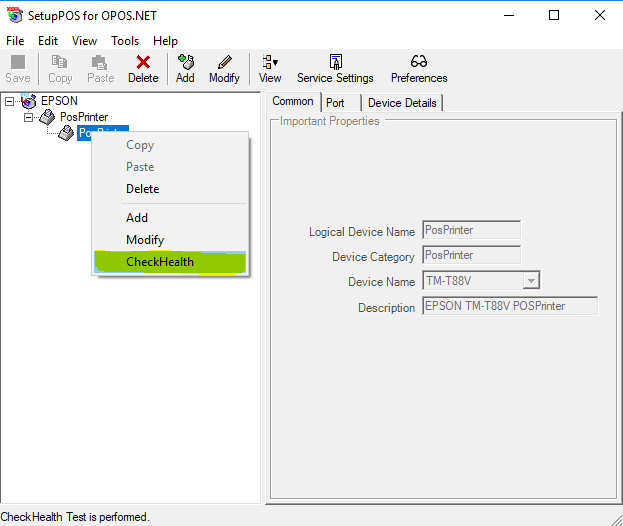
Task: Close the SetupPOS window
Action: (600, 15)
